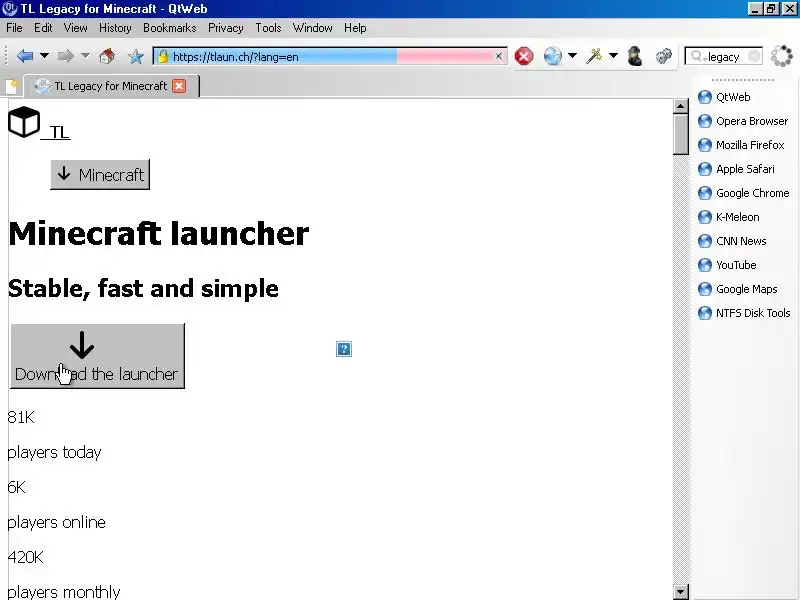
Task: Focus the address bar URL field
Action: coord(332,57)
